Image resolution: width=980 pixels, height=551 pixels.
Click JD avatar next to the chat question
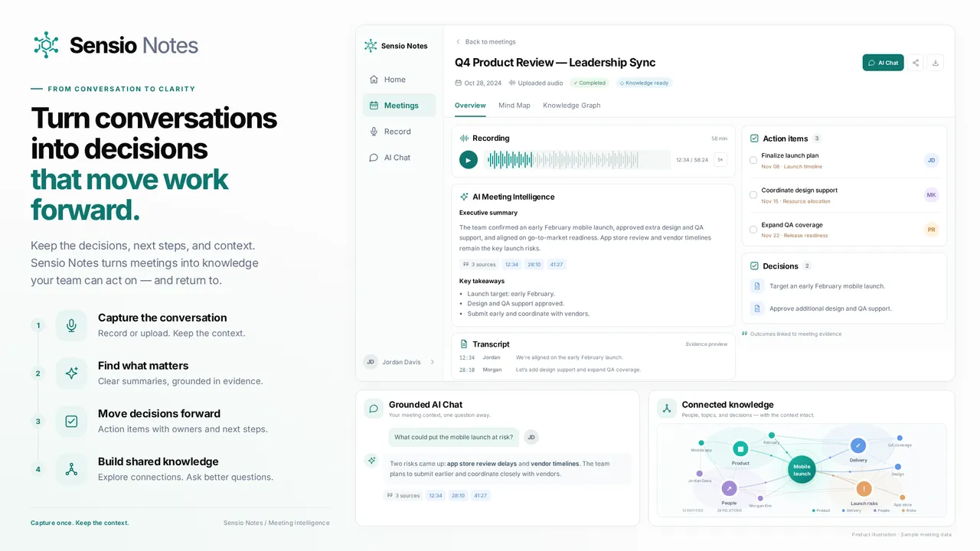531,438
